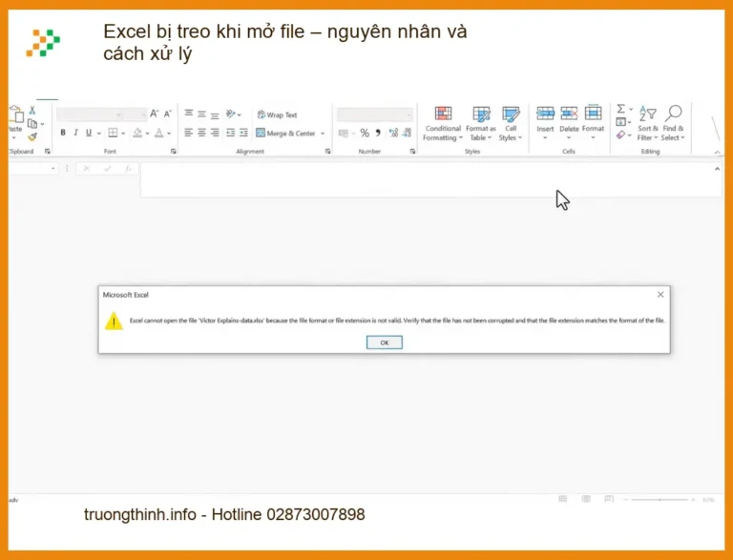
Task: Open the Font name combo box
Action: [90, 114]
